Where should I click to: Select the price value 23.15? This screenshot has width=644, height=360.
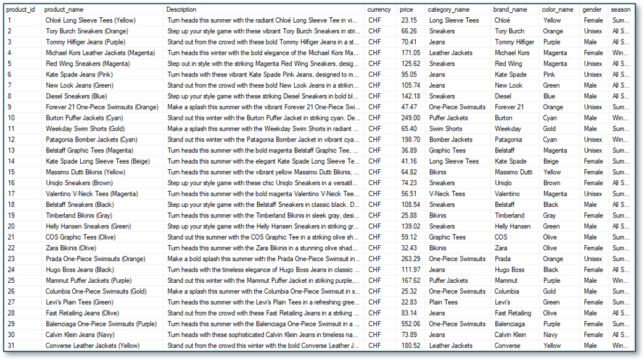pyautogui.click(x=409, y=20)
